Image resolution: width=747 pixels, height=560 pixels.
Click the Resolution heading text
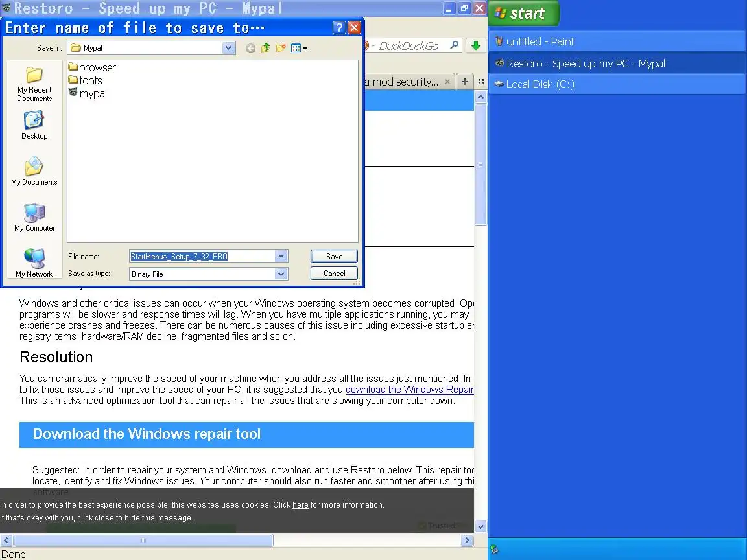click(56, 357)
